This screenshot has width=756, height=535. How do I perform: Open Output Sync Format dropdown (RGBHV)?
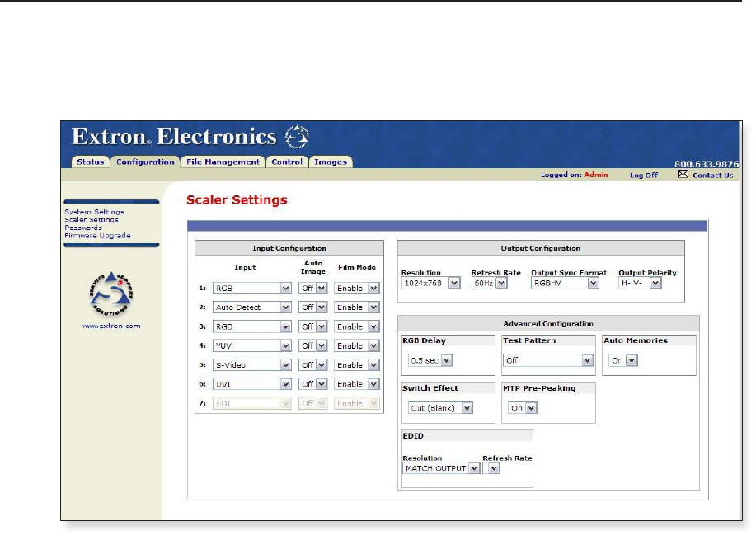coord(565,283)
